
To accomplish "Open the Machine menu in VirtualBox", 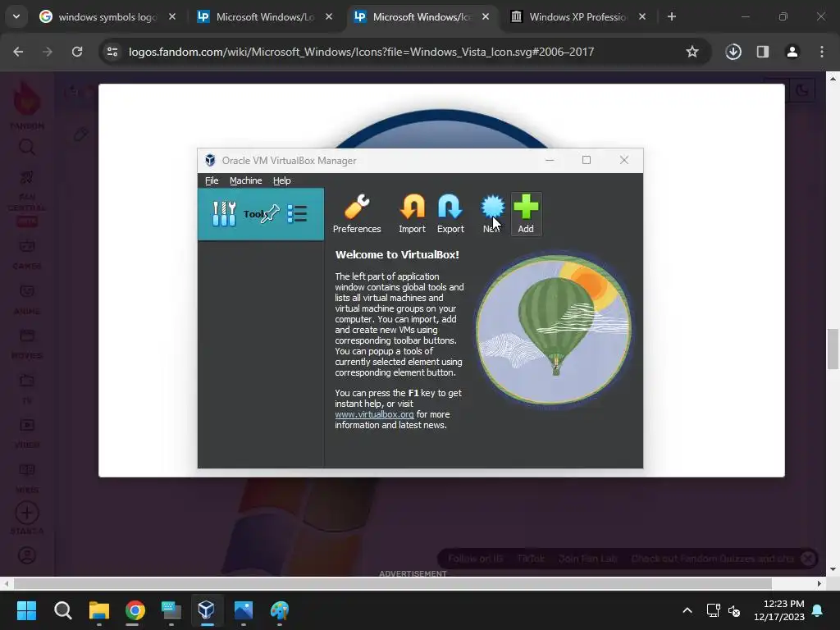I will [246, 180].
